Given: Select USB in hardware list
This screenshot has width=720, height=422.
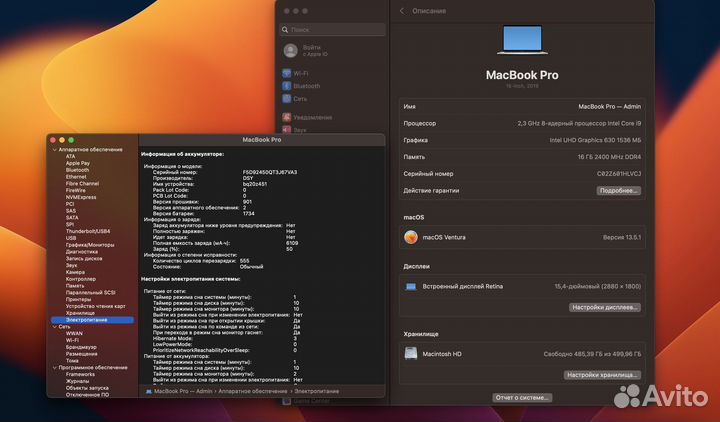Looking at the screenshot, I should click(x=71, y=238).
